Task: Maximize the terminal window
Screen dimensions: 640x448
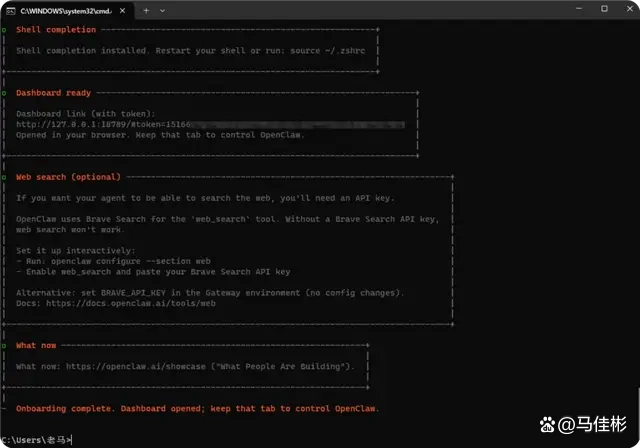Action: [x=603, y=9]
